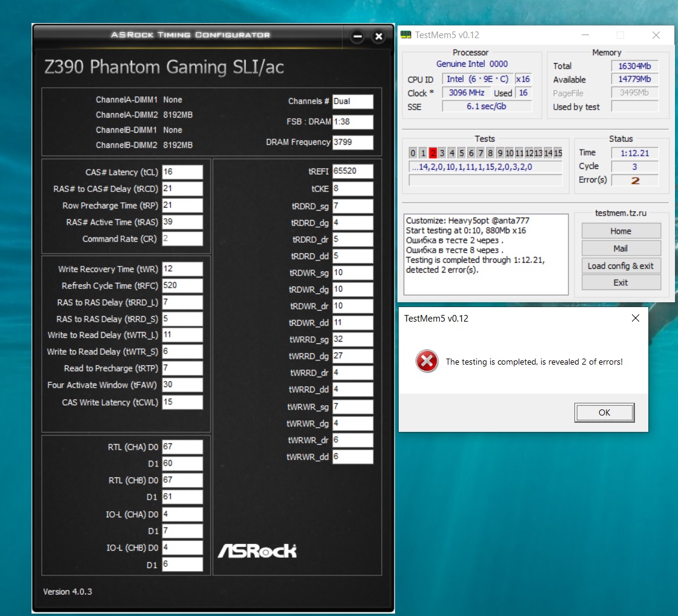Select test number 8 box

point(490,153)
